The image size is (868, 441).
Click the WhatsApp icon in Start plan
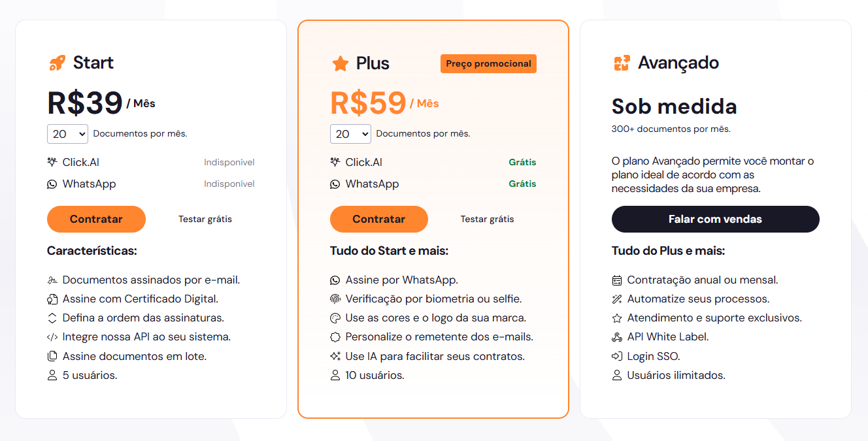click(x=52, y=184)
